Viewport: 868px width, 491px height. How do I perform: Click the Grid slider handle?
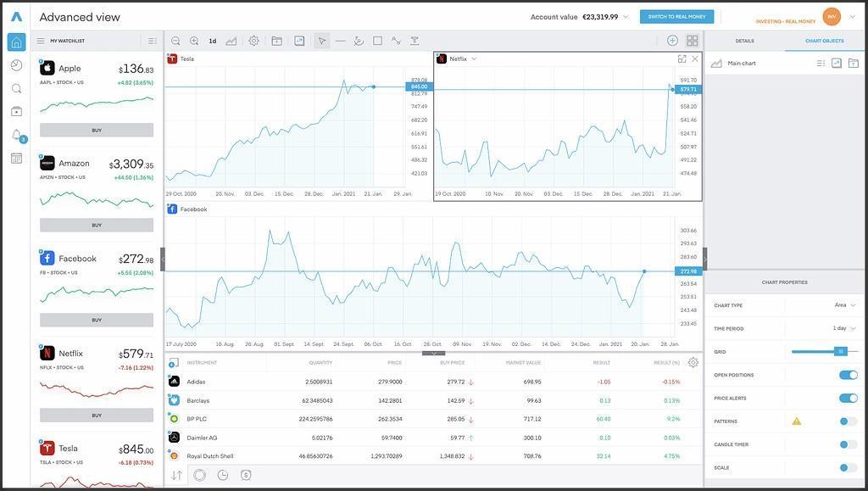(841, 352)
